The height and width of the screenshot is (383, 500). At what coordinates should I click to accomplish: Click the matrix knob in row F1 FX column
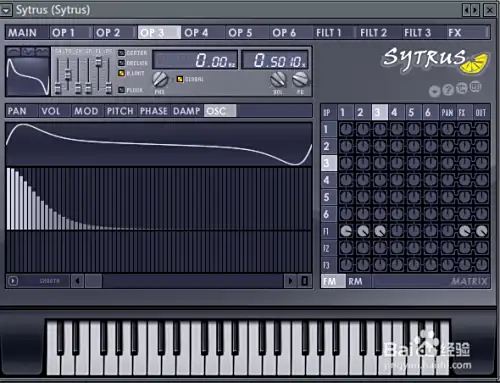coord(464,231)
